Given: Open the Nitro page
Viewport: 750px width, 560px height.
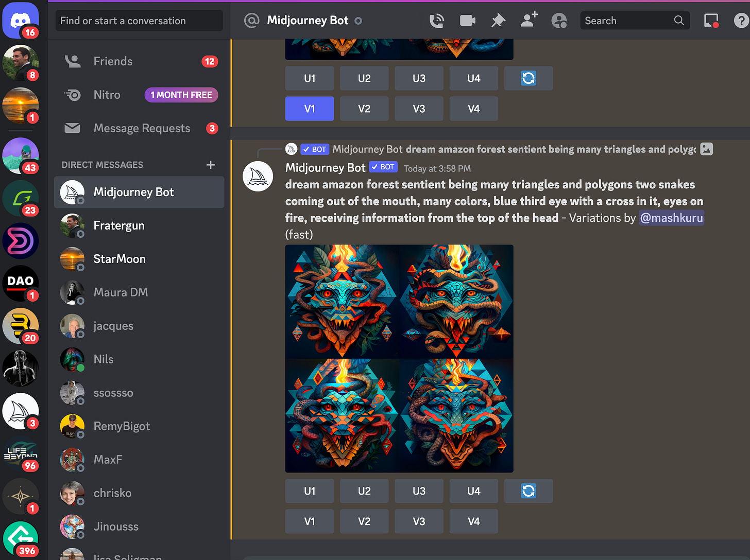Looking at the screenshot, I should (x=139, y=95).
